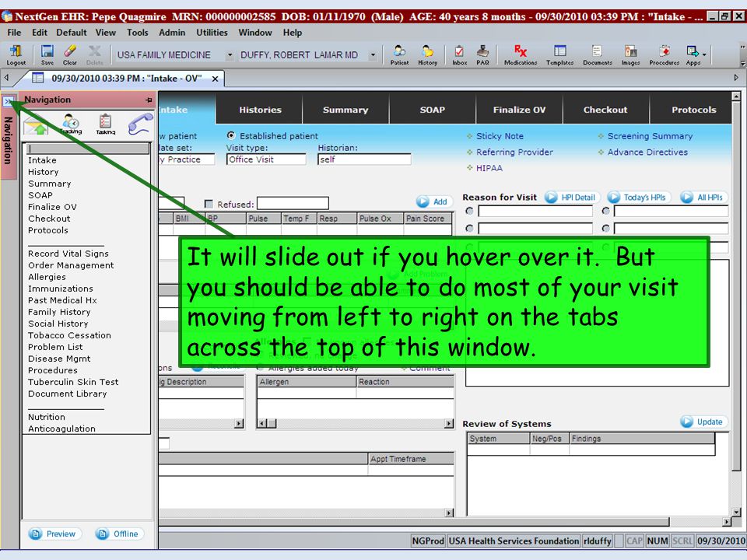747x560 pixels.
Task: Click the Logout toolbar icon
Action: pos(16,55)
